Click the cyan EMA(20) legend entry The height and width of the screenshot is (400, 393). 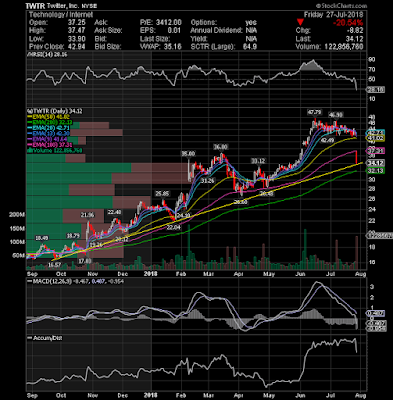[48, 128]
